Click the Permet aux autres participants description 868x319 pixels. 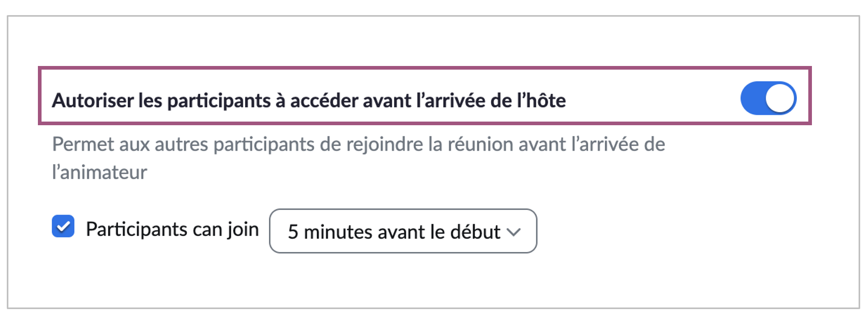(x=358, y=144)
